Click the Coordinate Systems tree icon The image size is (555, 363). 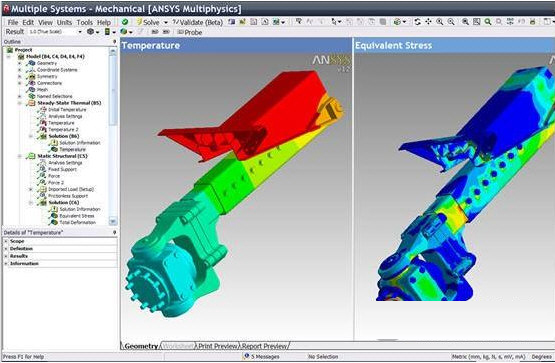32,70
